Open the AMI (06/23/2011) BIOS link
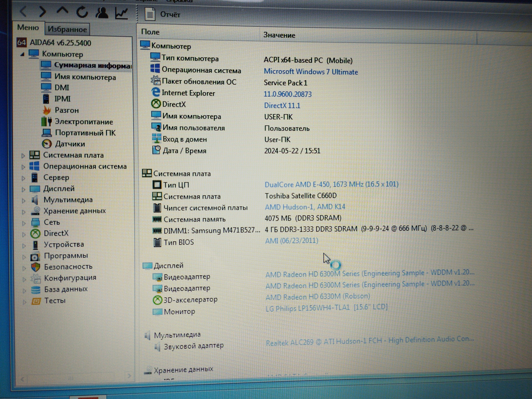Viewport: 532px width, 399px height. (291, 241)
